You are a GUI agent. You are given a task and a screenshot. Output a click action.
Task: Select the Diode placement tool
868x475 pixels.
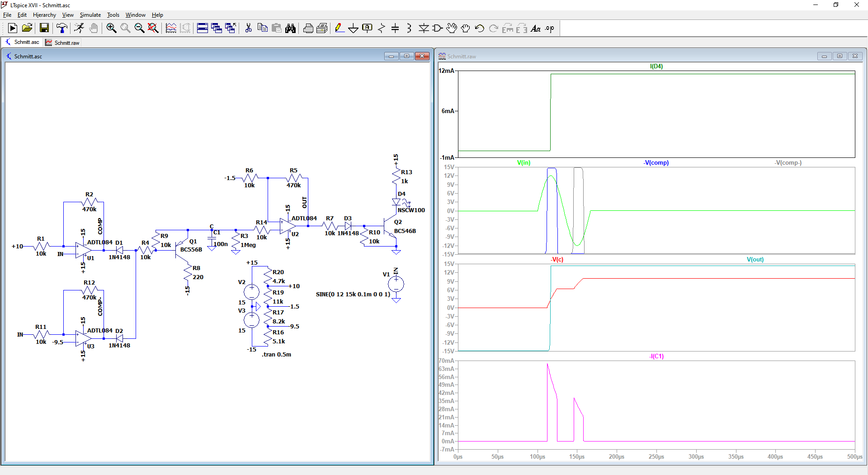point(424,28)
